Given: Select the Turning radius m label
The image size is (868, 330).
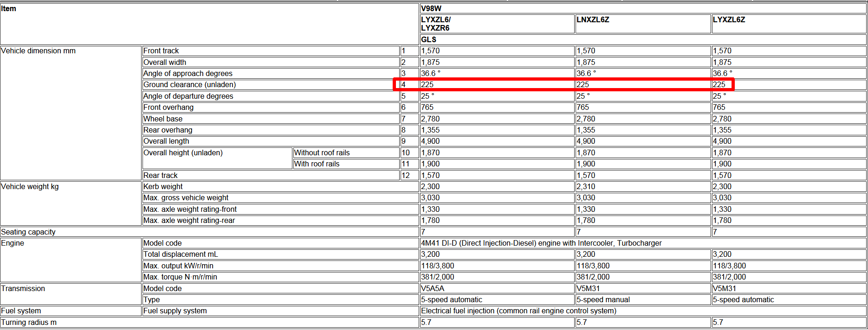Looking at the screenshot, I should [29, 323].
